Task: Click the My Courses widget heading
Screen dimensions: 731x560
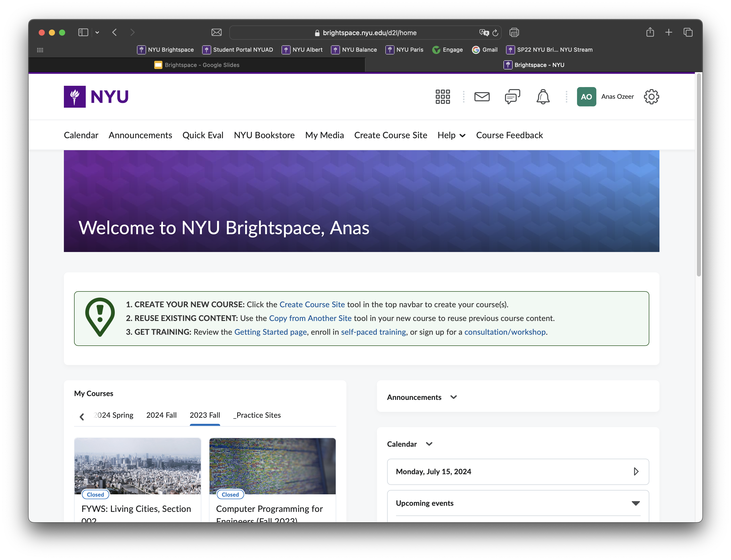Action: tap(94, 394)
